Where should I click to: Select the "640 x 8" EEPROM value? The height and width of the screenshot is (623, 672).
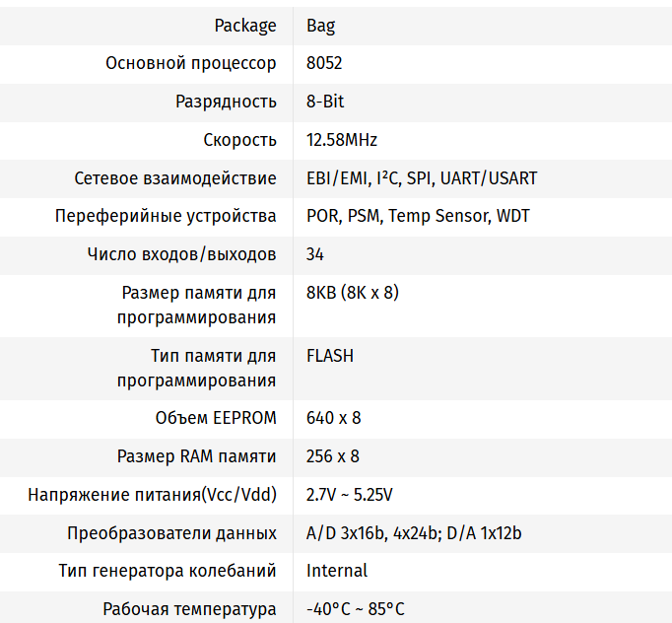[x=334, y=418]
